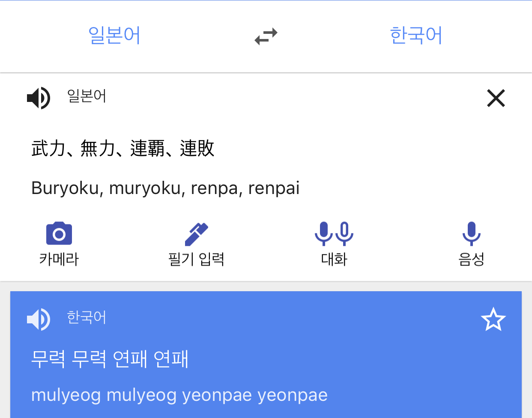Select the 필기 입력 label

(x=196, y=259)
